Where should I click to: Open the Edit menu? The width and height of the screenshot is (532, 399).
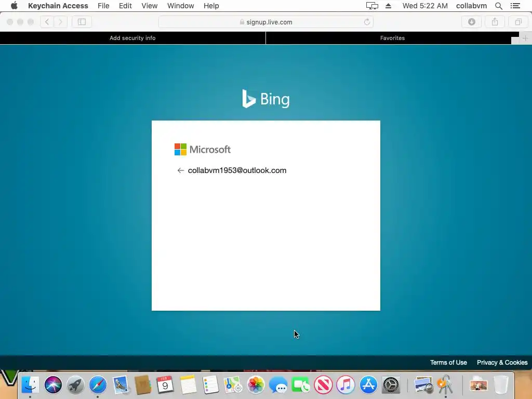tap(125, 6)
